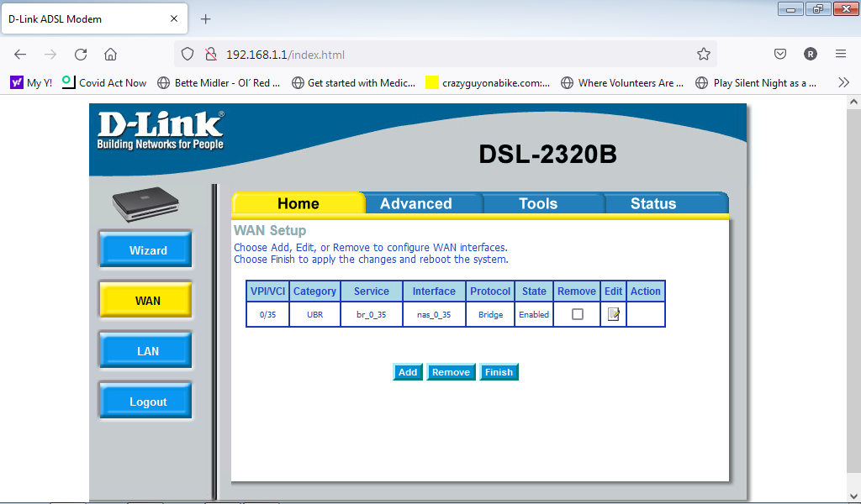Click the page scrollbar down arrow
The height and width of the screenshot is (504, 861).
pyautogui.click(x=853, y=496)
